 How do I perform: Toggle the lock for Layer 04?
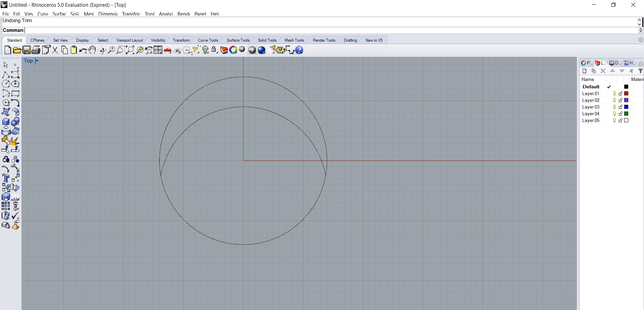621,114
